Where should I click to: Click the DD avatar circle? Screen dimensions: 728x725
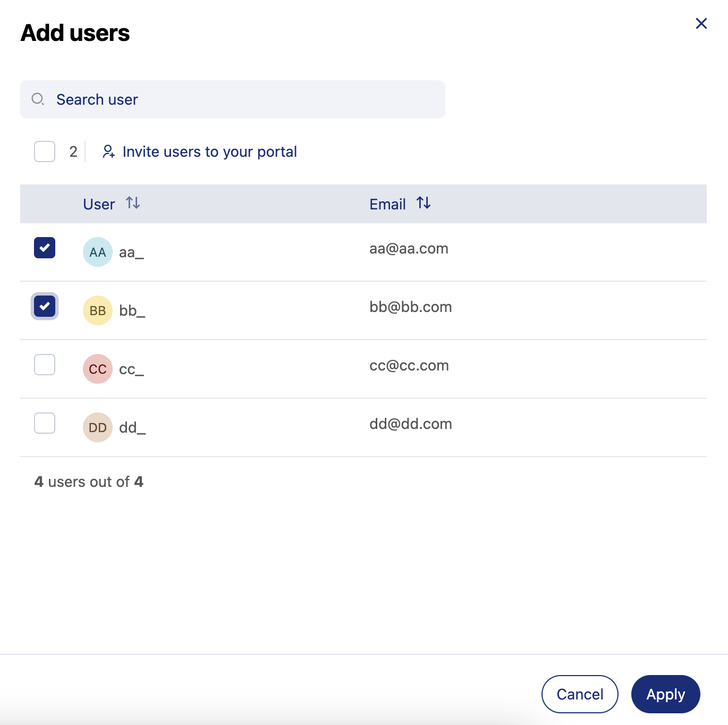click(x=98, y=427)
